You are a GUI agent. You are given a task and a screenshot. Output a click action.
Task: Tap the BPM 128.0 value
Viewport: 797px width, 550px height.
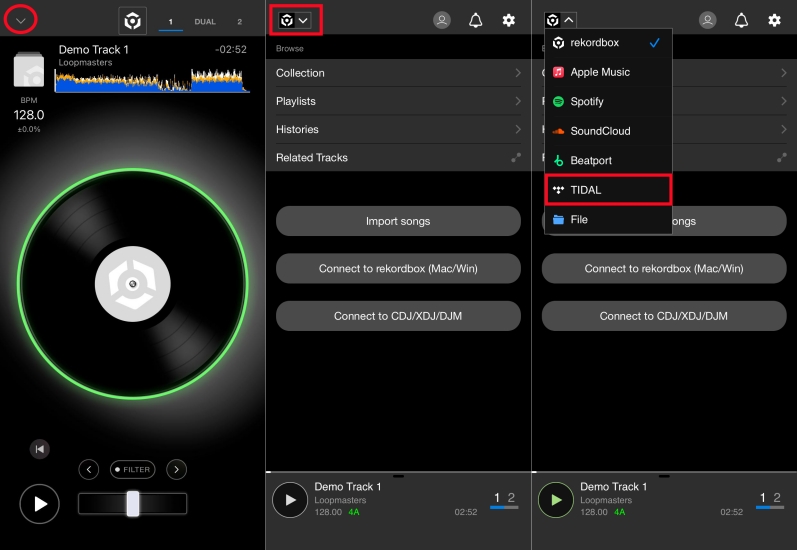(x=29, y=115)
